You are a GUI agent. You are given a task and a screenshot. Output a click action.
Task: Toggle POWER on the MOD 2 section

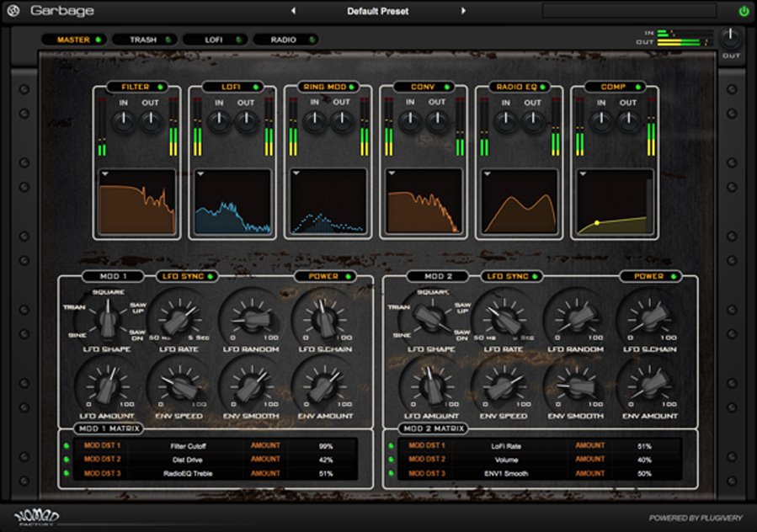click(x=649, y=275)
